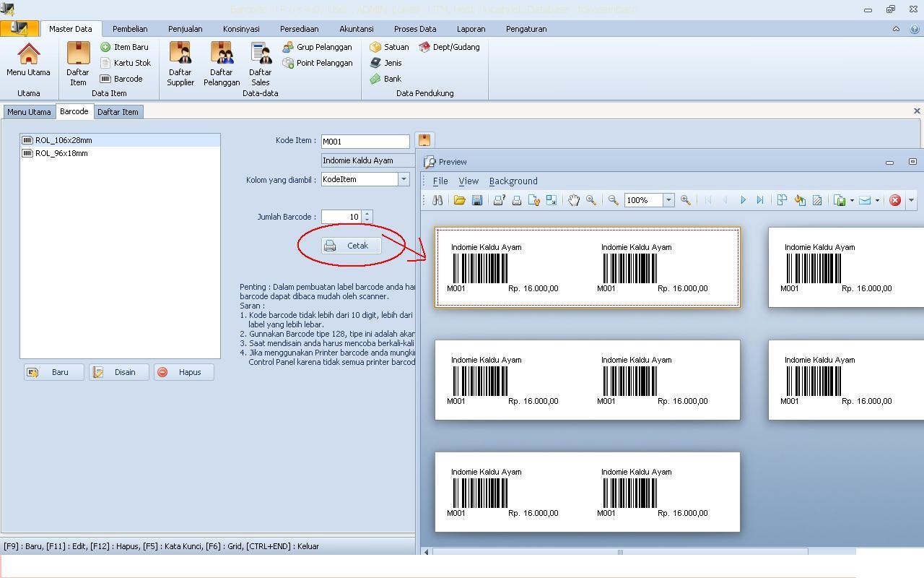This screenshot has width=924, height=578.
Task: Open Proses Data ribbon tab
Action: tap(415, 29)
